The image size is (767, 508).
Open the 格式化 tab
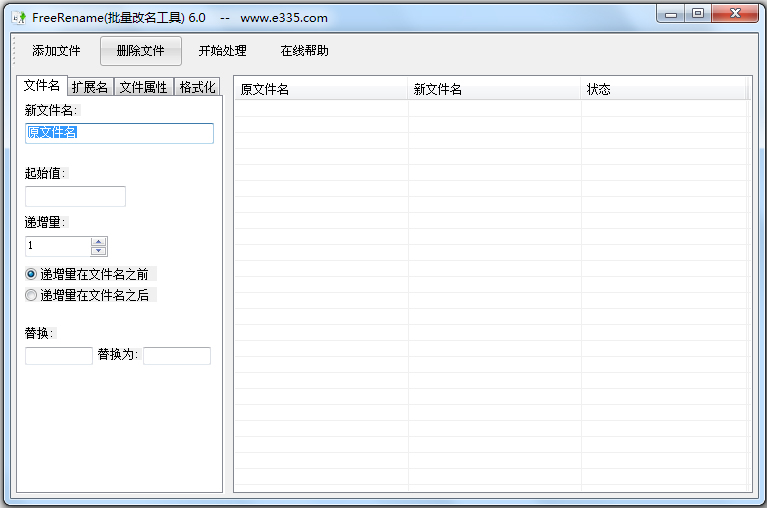[x=197, y=88]
